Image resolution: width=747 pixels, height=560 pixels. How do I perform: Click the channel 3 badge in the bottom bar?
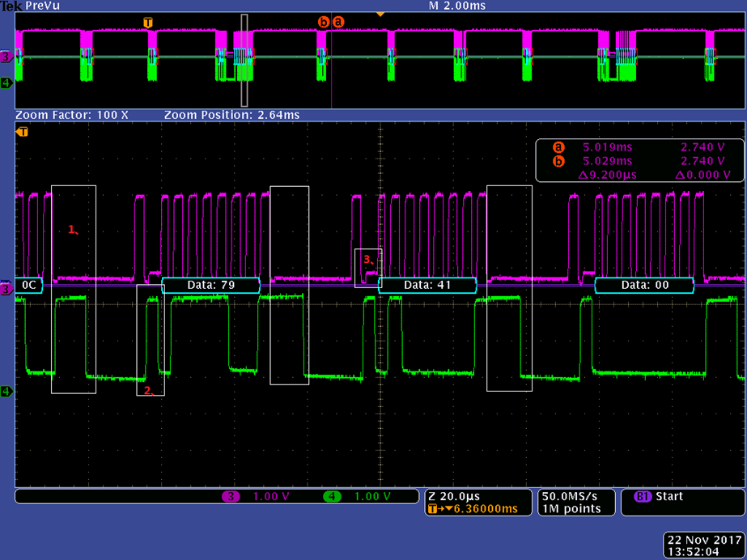point(231,497)
